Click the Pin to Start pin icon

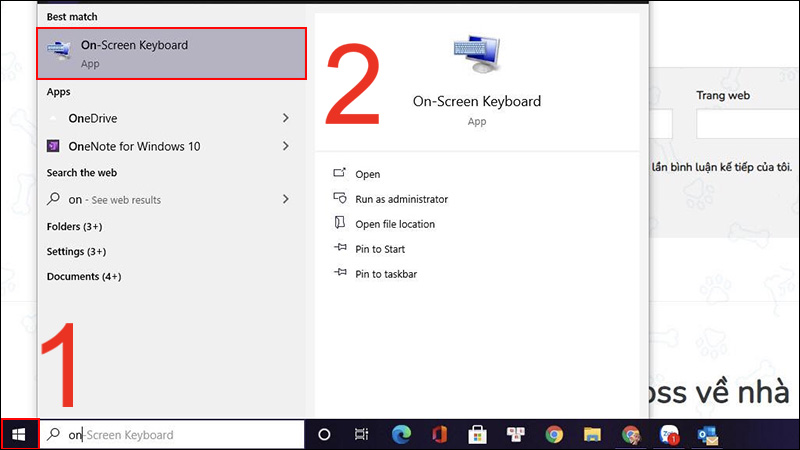coord(340,248)
